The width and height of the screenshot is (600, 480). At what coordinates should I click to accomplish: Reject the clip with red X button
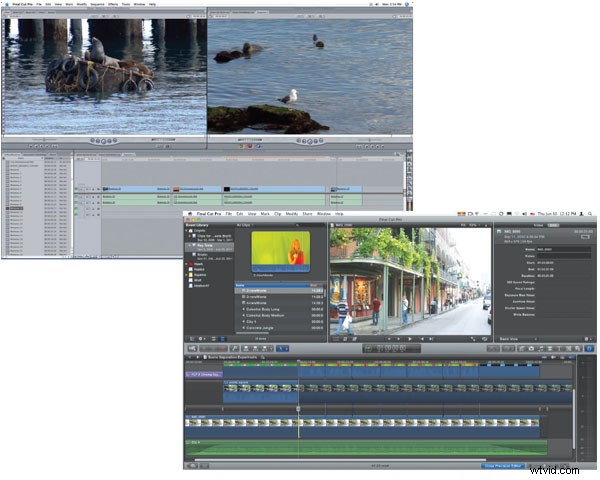pos(223,349)
